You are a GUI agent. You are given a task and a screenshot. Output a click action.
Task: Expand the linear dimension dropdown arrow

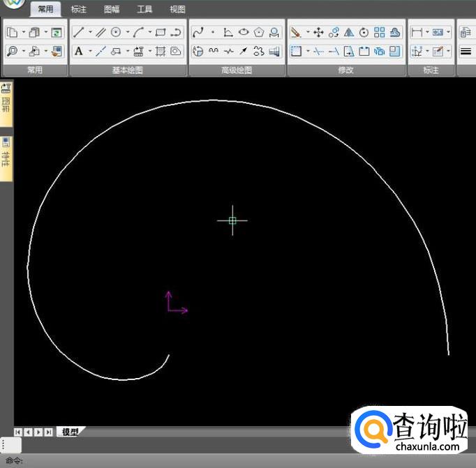[427, 32]
